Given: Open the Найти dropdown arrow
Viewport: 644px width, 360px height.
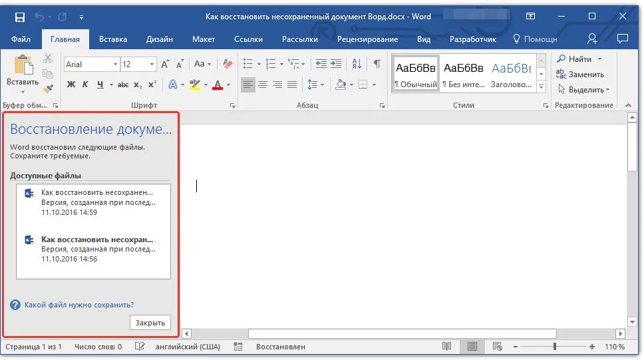Looking at the screenshot, I should pos(599,59).
